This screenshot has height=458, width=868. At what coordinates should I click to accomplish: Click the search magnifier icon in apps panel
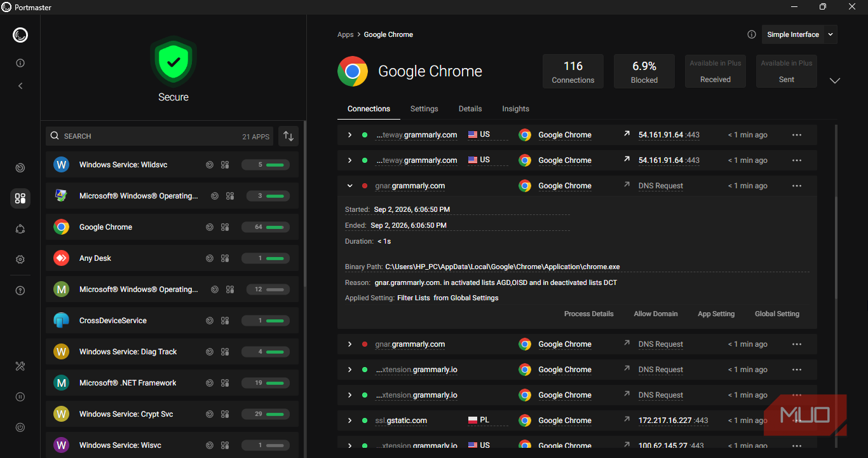[x=55, y=136]
